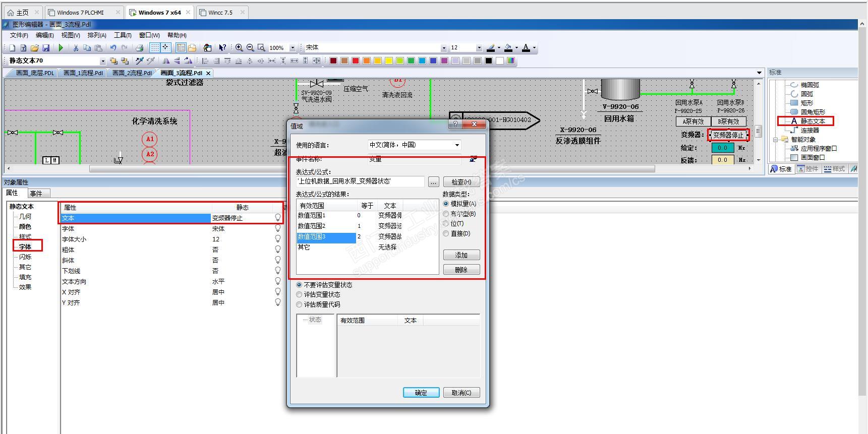Pick the dark red color swatch
868x434 pixels.
(333, 61)
